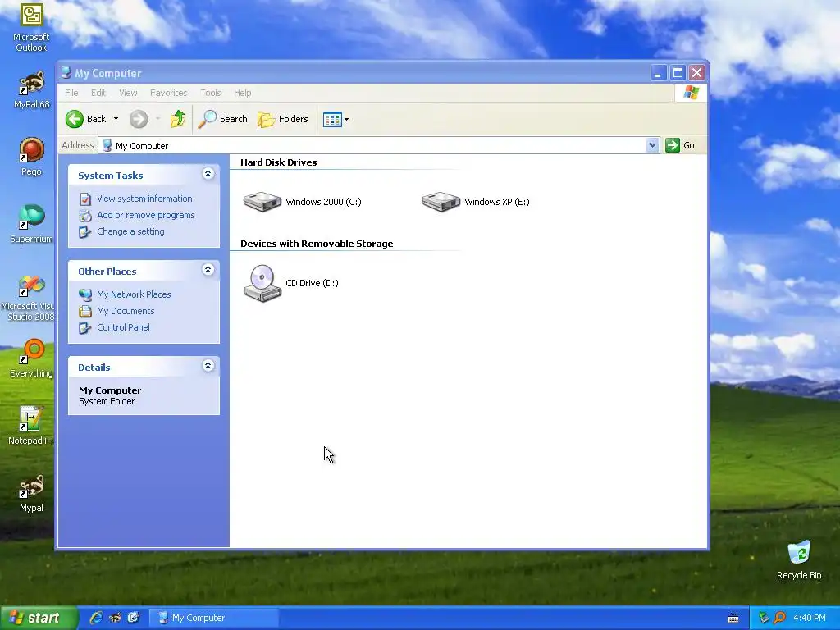The height and width of the screenshot is (630, 840).
Task: Launch Internet Explorer from Quick Launch
Action: pyautogui.click(x=96, y=618)
